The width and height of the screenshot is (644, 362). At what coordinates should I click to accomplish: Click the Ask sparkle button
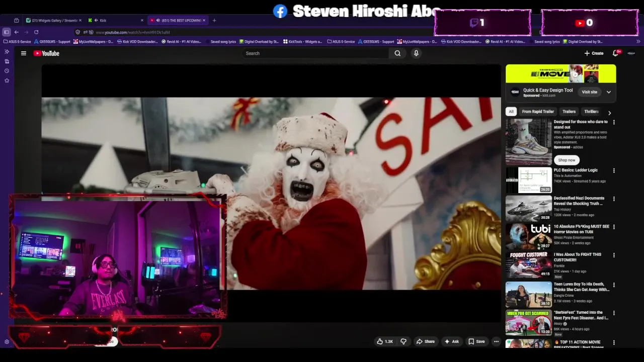[451, 341]
